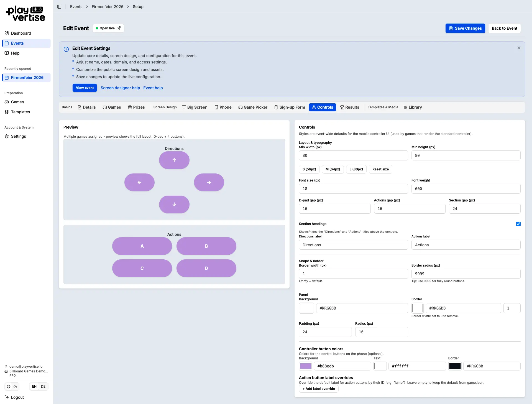Toggle the sidebar panel icon
The image size is (532, 404).
[x=59, y=7]
